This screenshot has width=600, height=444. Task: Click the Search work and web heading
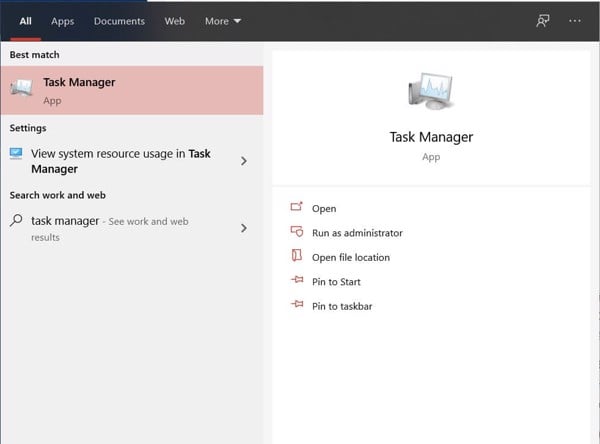pos(57,195)
